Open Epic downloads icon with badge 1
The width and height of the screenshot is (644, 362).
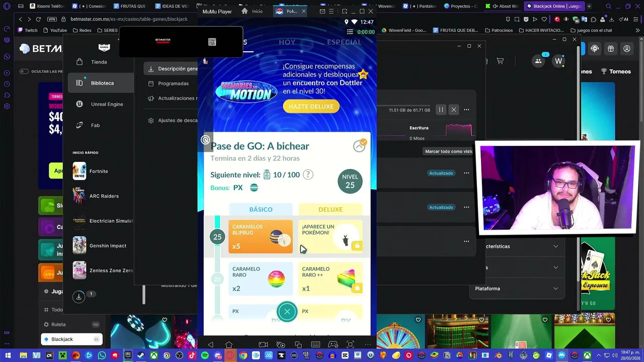pos(79,297)
